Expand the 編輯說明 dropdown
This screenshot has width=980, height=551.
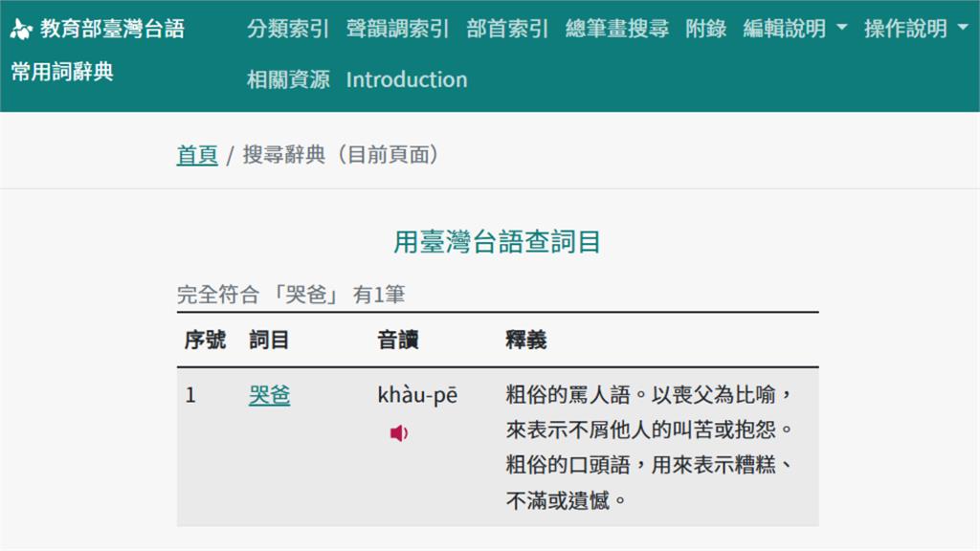(794, 29)
